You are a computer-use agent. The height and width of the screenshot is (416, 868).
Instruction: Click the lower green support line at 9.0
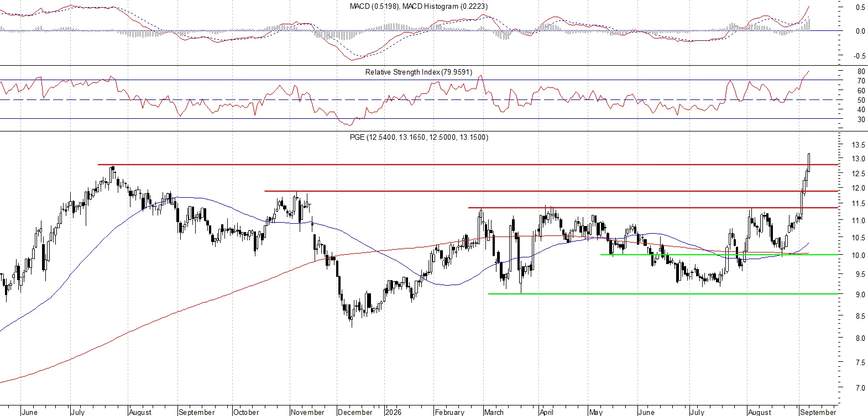coord(662,294)
